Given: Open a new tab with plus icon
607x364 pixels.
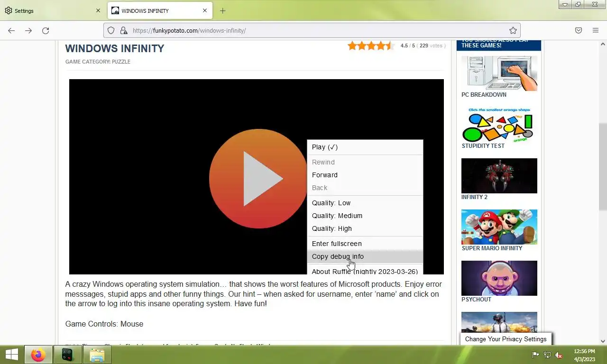Looking at the screenshot, I should click(x=223, y=10).
